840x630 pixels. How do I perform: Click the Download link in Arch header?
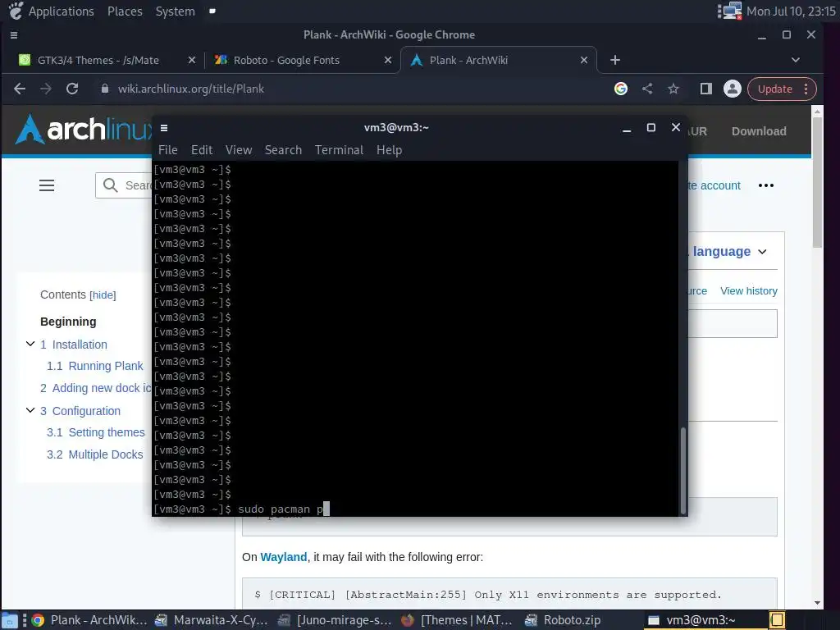(759, 131)
